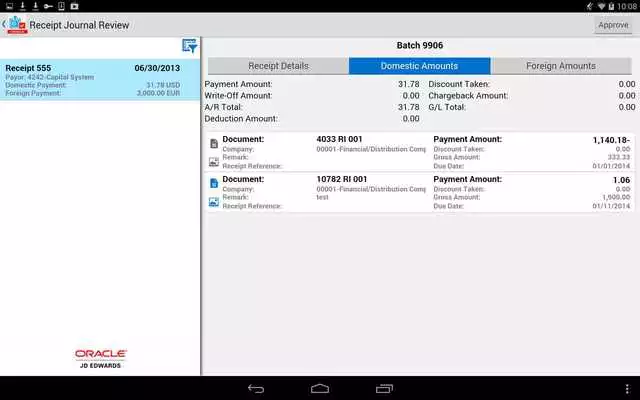640x400 pixels.
Task: Tap the domestic payment 31.78 USD
Action: pos(163,85)
